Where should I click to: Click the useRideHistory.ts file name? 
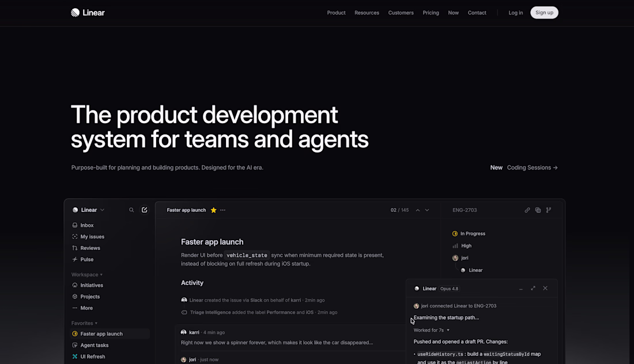(440, 354)
